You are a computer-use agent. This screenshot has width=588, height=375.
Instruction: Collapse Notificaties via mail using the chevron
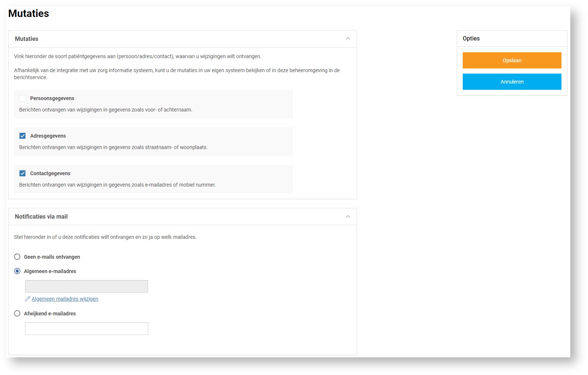tap(348, 216)
